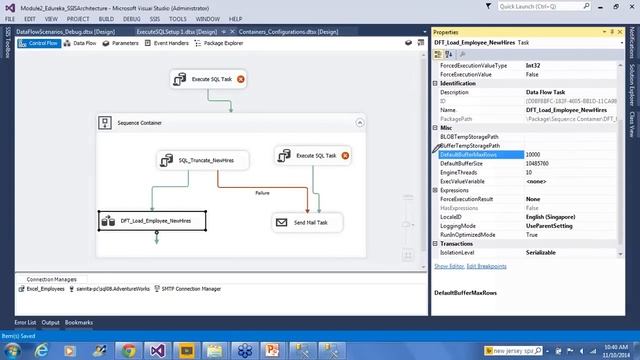Viewport: 640px width, 360px height.
Task: Click the Properties panel vertical scrollbar
Action: (x=620, y=159)
